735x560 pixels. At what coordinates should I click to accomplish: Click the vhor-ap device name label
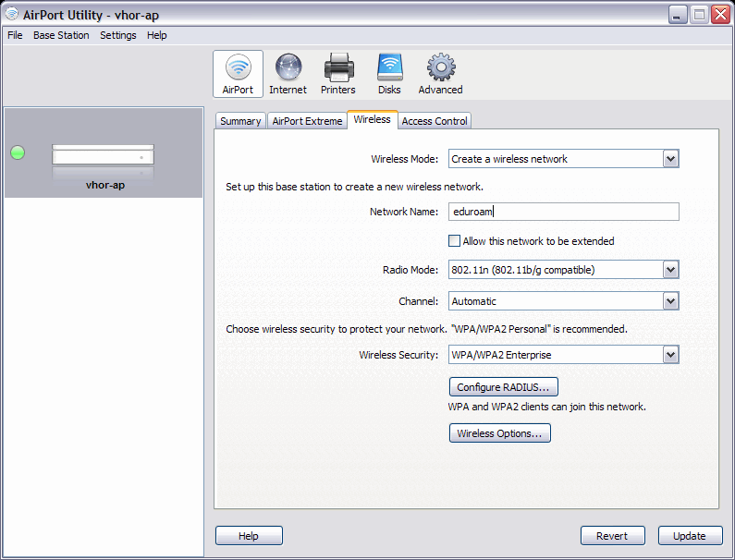point(105,185)
